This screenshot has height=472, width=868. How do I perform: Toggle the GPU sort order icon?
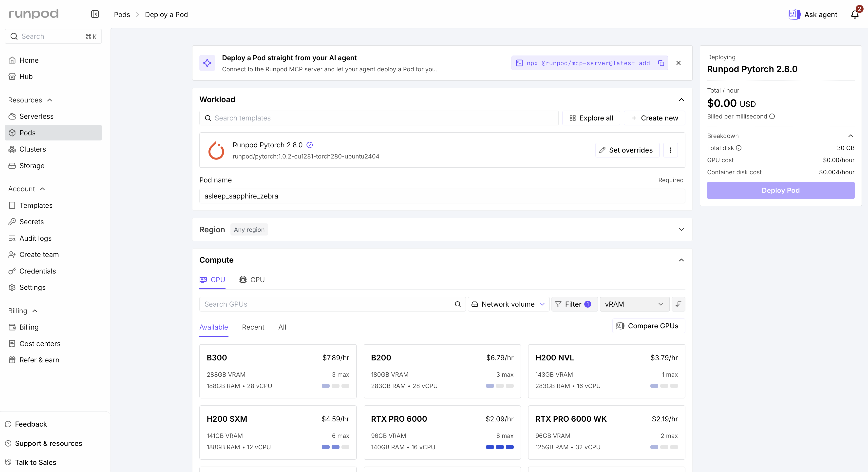(678, 304)
